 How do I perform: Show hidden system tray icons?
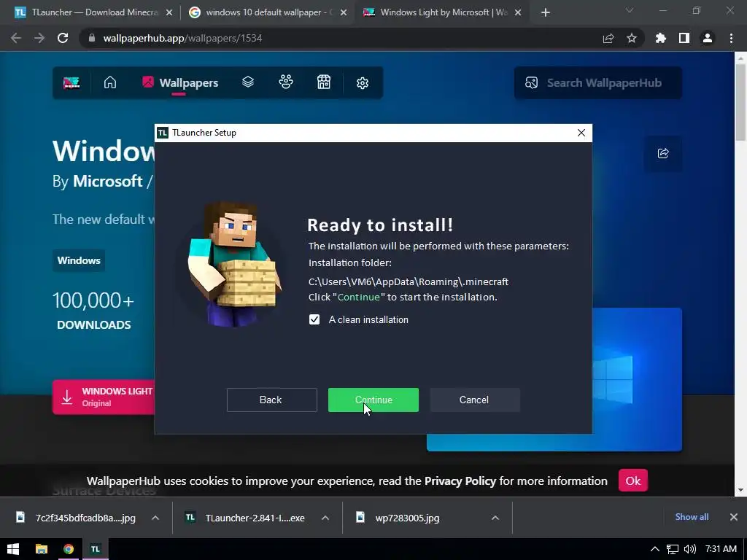[655, 549]
